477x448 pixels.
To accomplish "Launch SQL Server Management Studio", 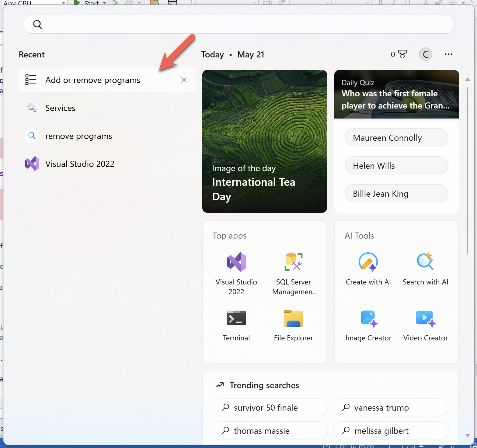I will point(294,274).
